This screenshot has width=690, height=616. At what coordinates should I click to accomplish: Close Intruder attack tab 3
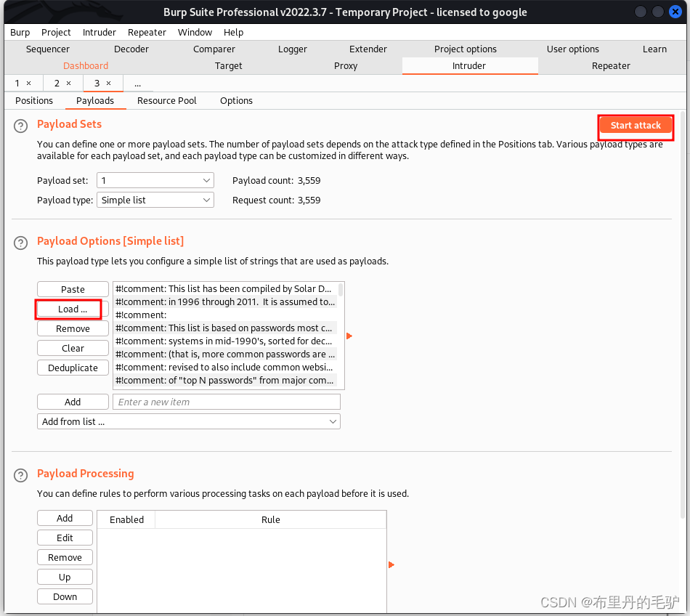tap(109, 83)
